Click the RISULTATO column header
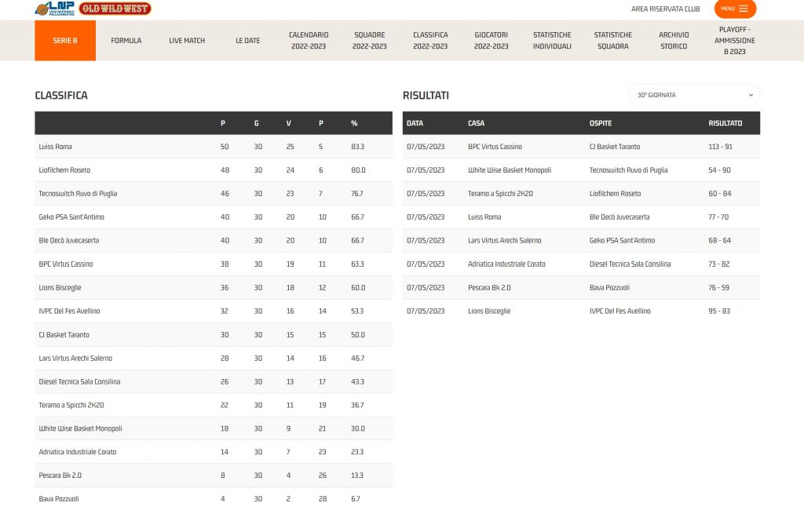 [x=725, y=123]
